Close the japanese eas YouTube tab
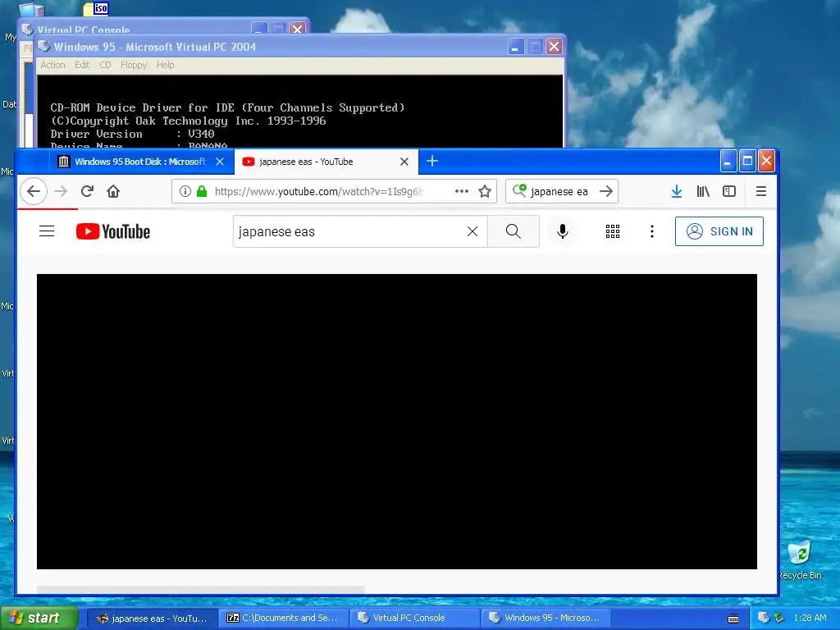840x630 pixels. tap(404, 162)
